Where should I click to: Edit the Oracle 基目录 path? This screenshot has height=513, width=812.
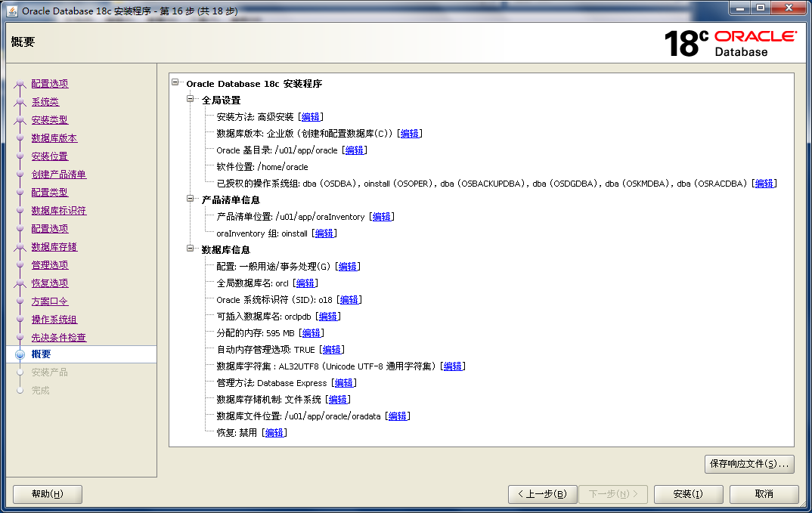(354, 150)
